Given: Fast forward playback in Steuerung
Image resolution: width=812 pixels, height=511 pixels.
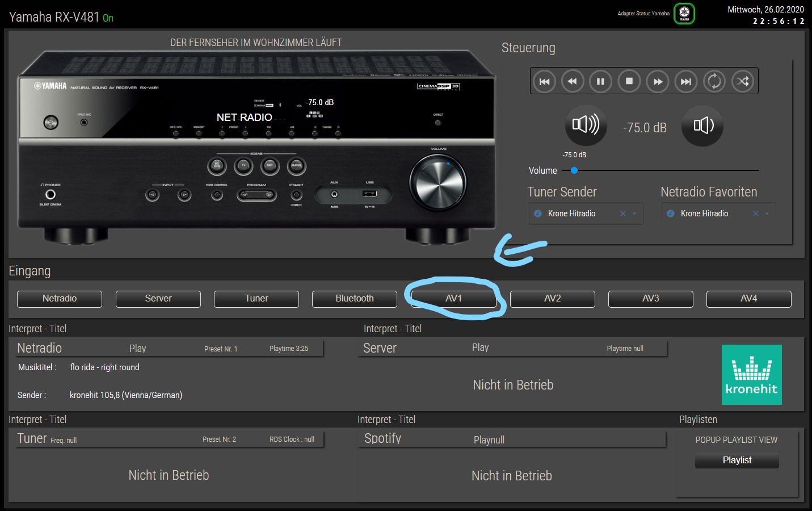Looking at the screenshot, I should click(658, 81).
